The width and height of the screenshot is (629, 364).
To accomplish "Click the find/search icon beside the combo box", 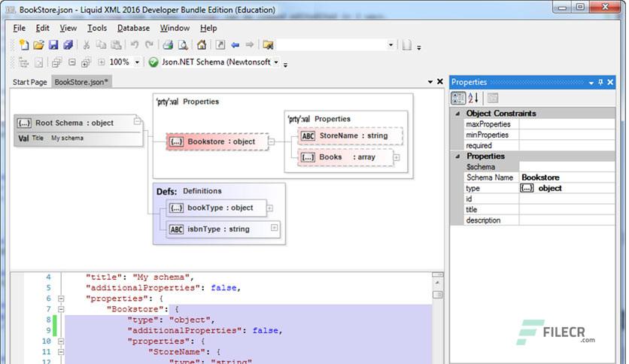I will point(268,45).
